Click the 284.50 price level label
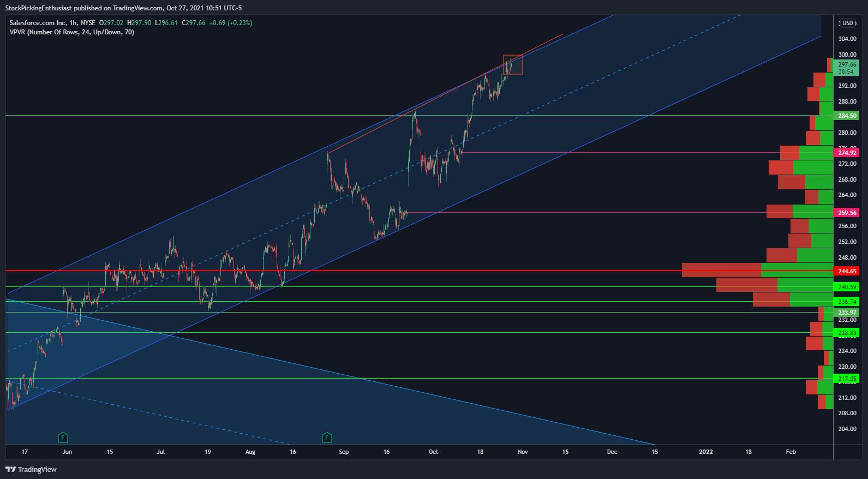 tap(847, 116)
